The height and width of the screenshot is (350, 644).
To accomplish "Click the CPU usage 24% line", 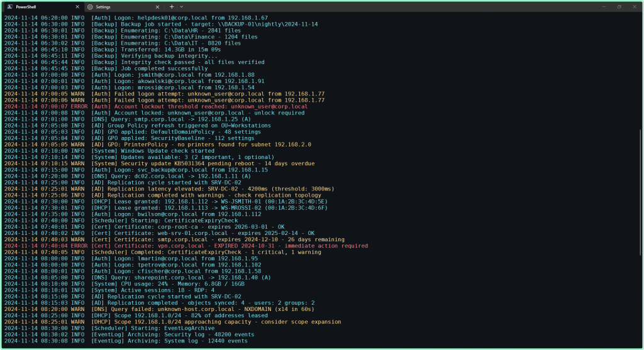I will tap(125, 284).
